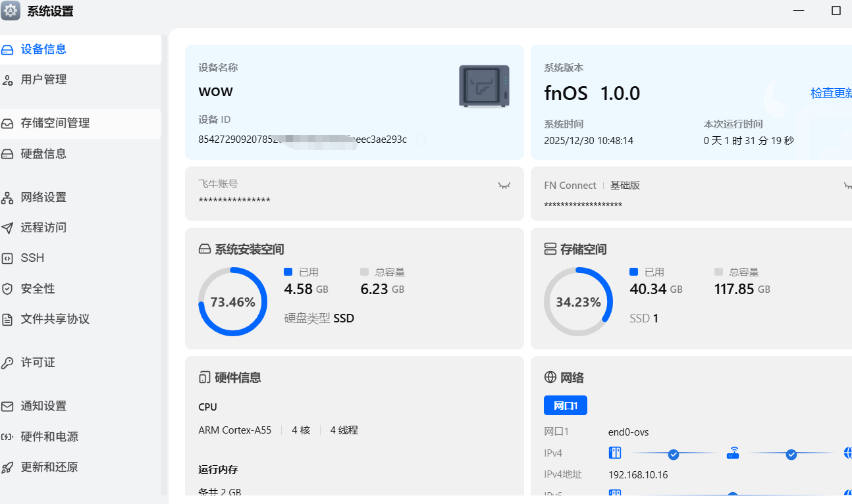Click the "硬盘类型 SSD" text
This screenshot has height=504, width=852.
point(319,318)
